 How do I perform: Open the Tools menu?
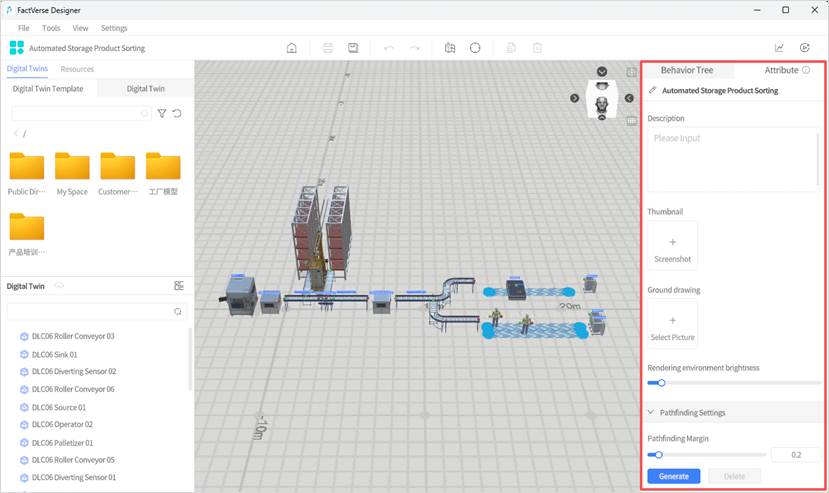coord(51,28)
